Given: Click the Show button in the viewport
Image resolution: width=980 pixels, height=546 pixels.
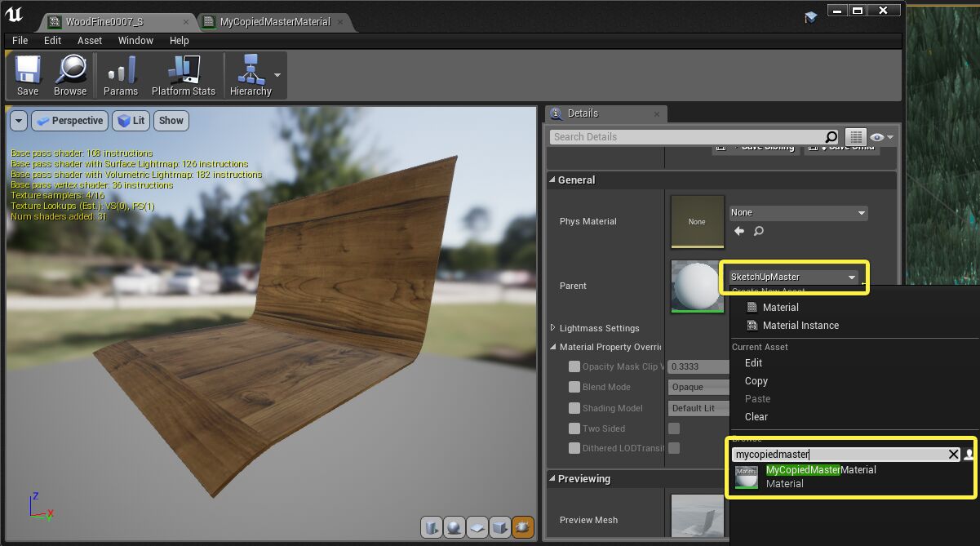Looking at the screenshot, I should (171, 120).
